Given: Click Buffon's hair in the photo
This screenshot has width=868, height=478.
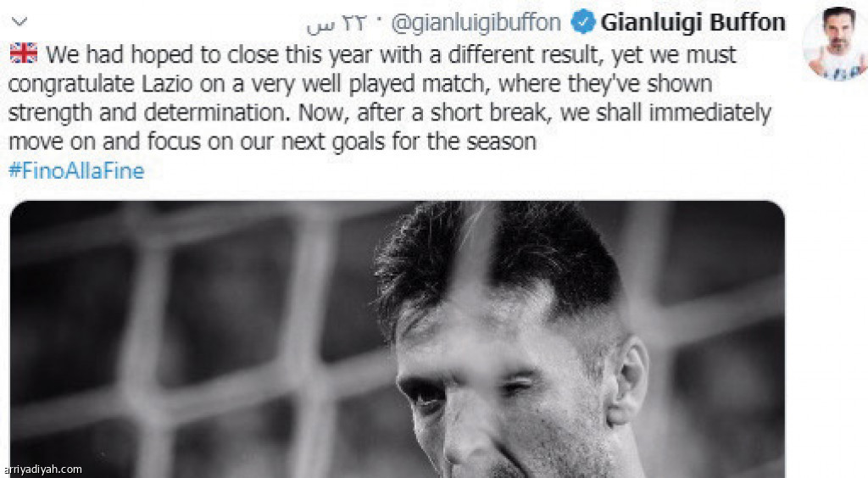Looking at the screenshot, I should [x=498, y=254].
